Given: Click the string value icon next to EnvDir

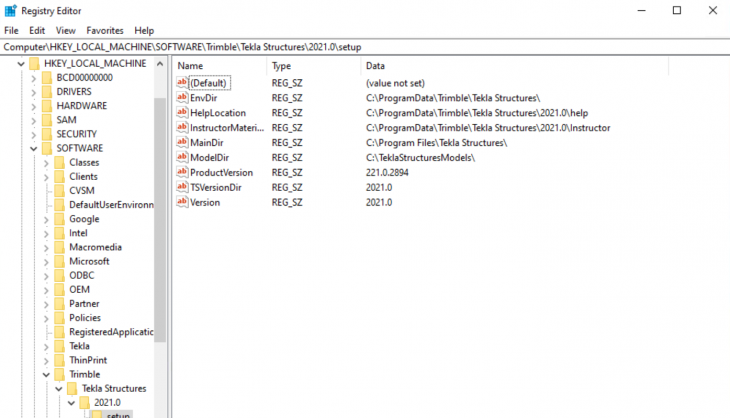Looking at the screenshot, I should [182, 97].
